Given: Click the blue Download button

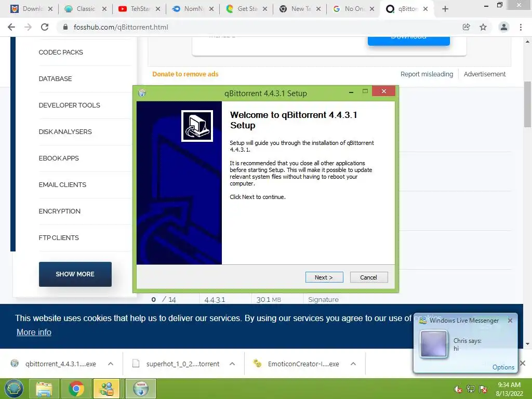Looking at the screenshot, I should [x=409, y=41].
